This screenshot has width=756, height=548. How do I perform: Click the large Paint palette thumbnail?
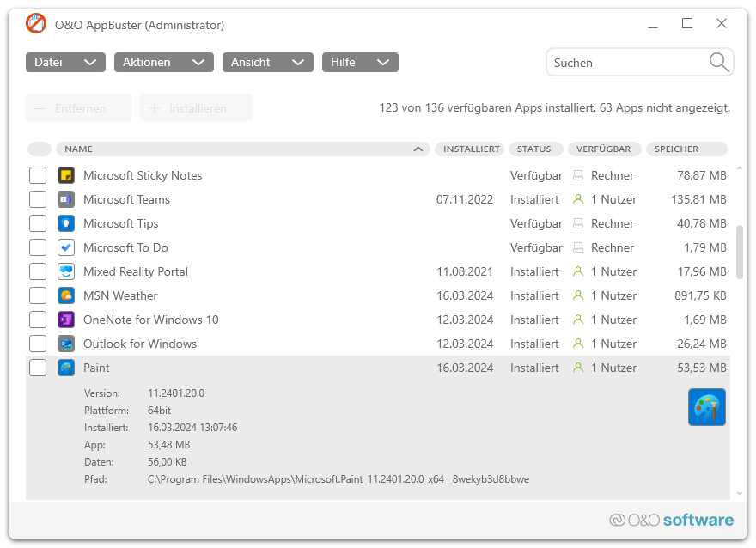707,407
